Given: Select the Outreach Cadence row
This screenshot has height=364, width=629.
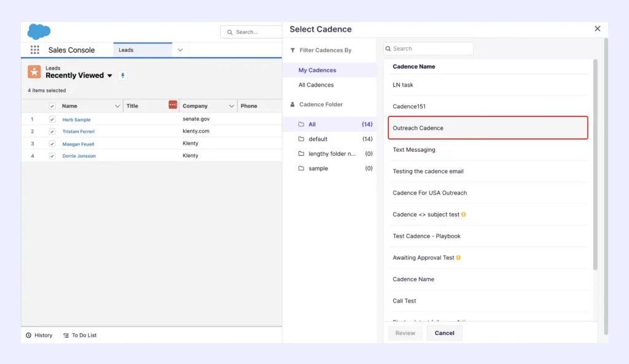Looking at the screenshot, I should coord(487,128).
